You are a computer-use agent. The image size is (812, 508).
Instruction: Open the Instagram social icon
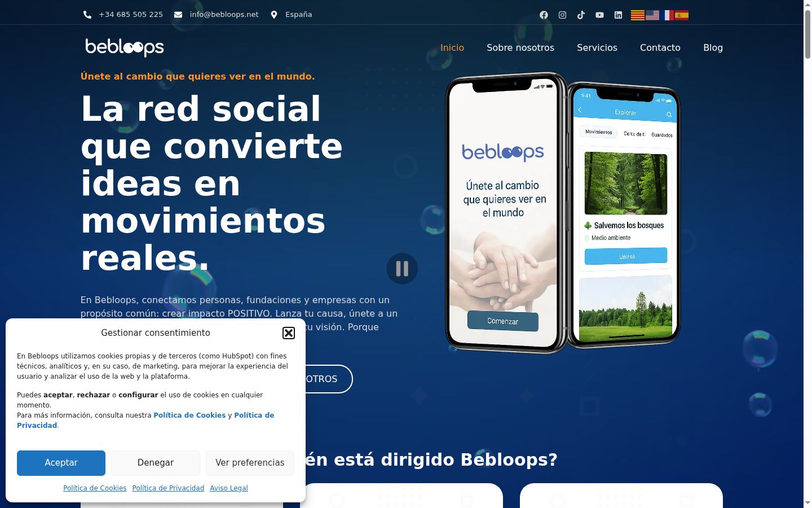coord(562,15)
